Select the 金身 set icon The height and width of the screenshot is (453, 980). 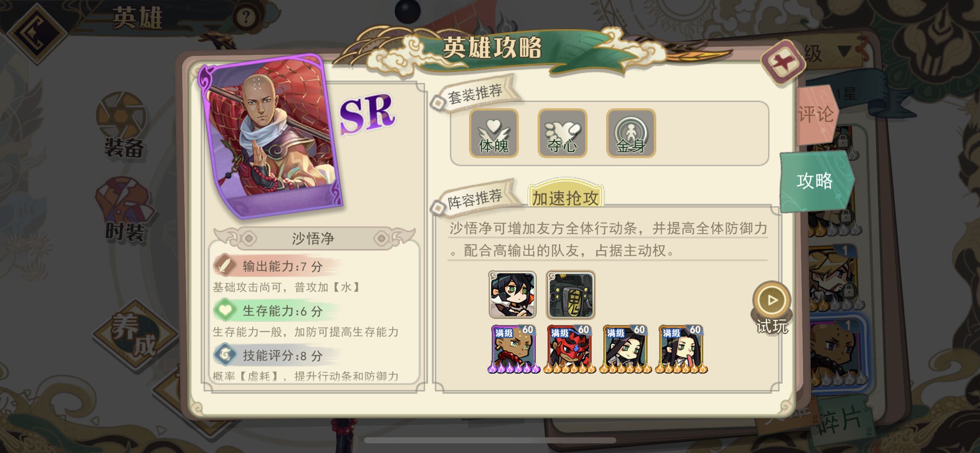pos(631,133)
